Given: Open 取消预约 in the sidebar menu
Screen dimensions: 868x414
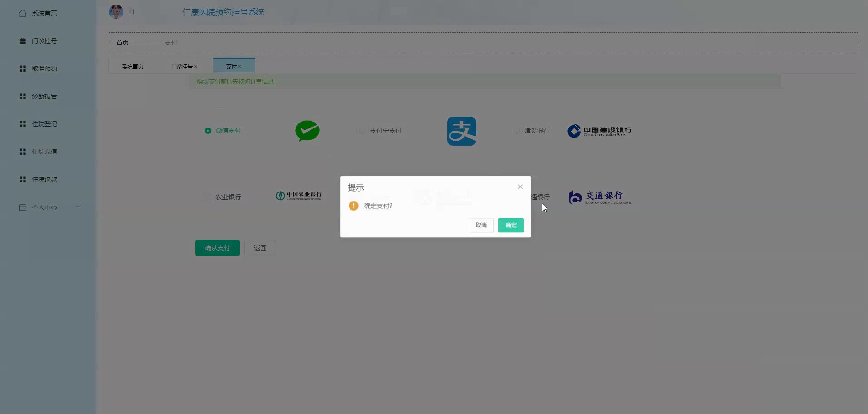Looking at the screenshot, I should pyautogui.click(x=44, y=69).
